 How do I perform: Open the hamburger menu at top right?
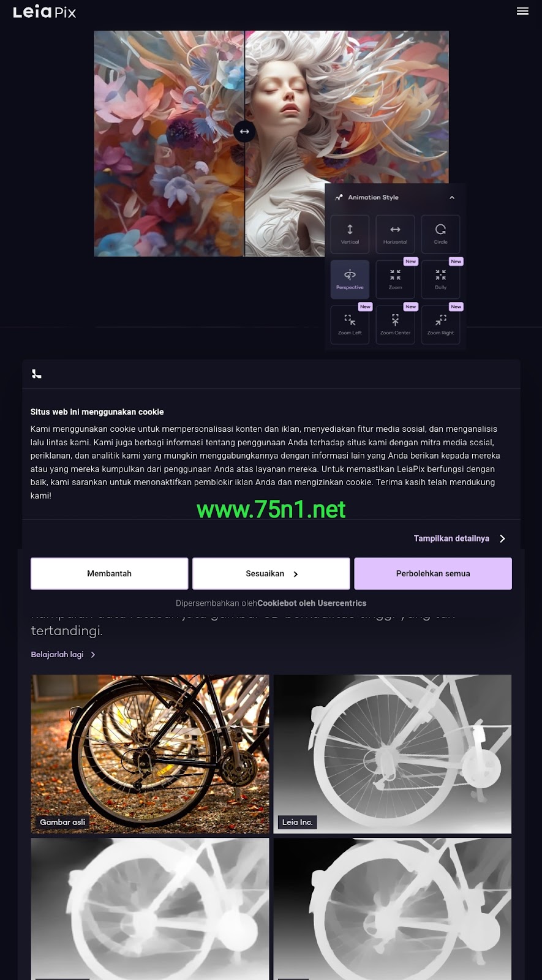tap(522, 11)
